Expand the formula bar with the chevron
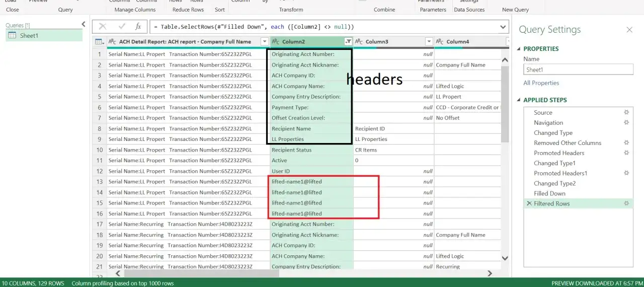Viewport: 644px width, 287px height. pyautogui.click(x=503, y=27)
